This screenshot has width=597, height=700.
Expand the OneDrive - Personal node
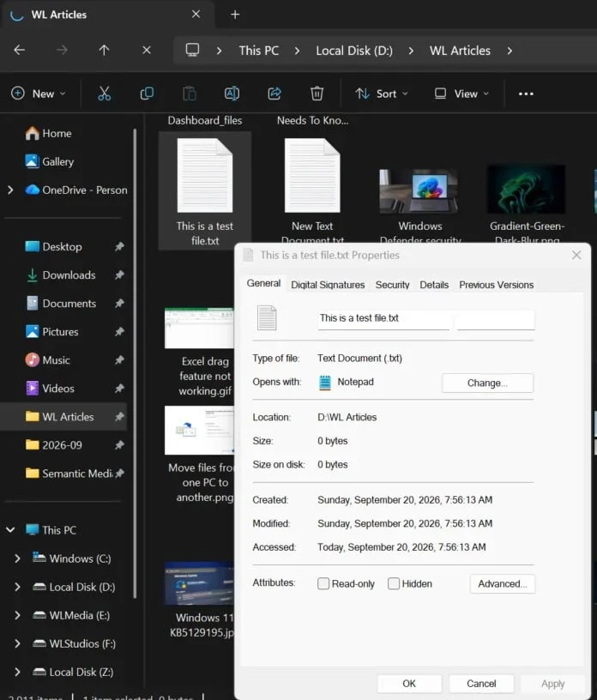pos(10,190)
